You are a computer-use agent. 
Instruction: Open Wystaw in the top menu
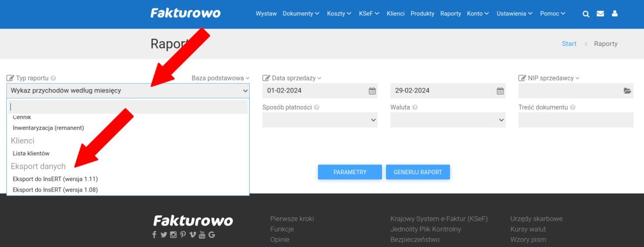(x=266, y=14)
